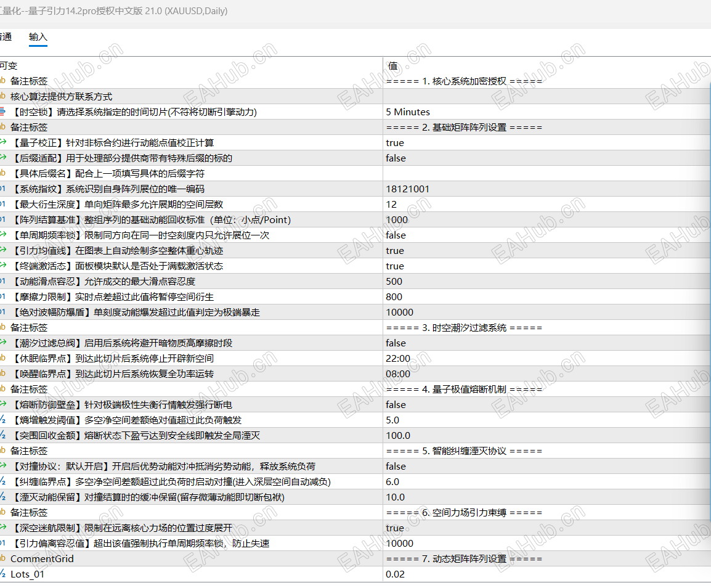
Task: Click the green arrow icon beside 【引力均值线】
Action: (x=2, y=250)
